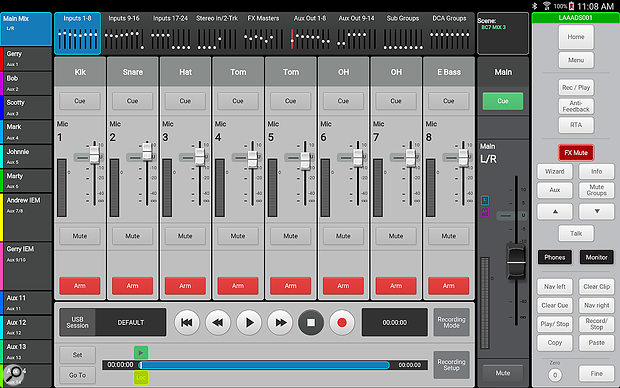
Task: Open the DCA Groups bank
Action: [x=450, y=33]
